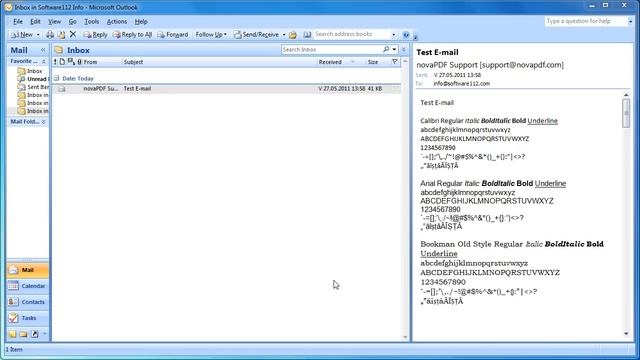Open the View menu
640x360 pixels.
pyautogui.click(x=54, y=21)
